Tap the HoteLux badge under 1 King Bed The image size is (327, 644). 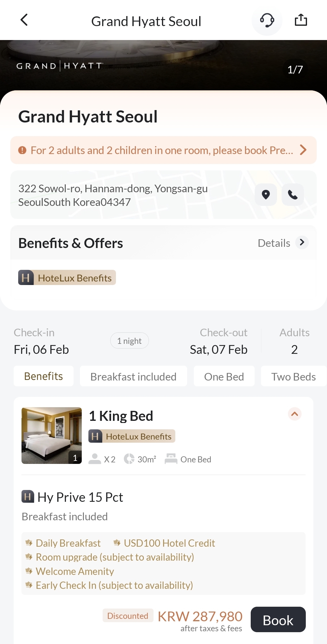coord(132,436)
